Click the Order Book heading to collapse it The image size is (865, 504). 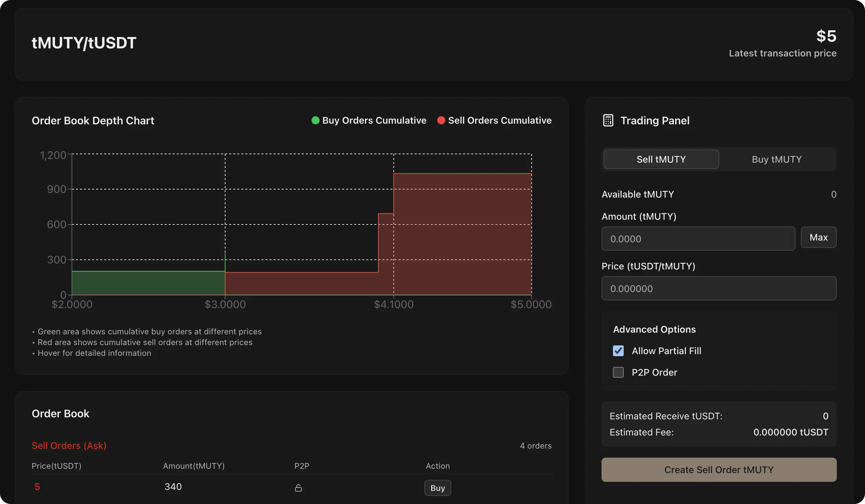coord(60,413)
